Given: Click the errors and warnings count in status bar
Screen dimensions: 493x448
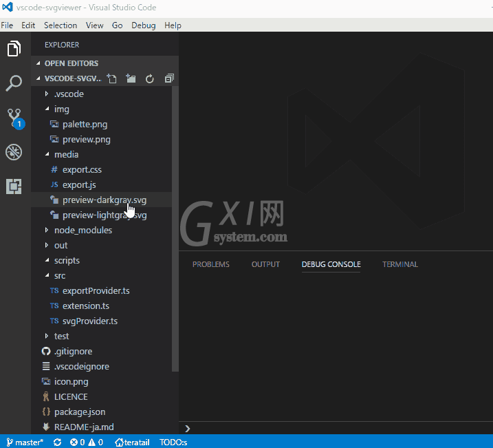Looking at the screenshot, I should coord(87,442).
